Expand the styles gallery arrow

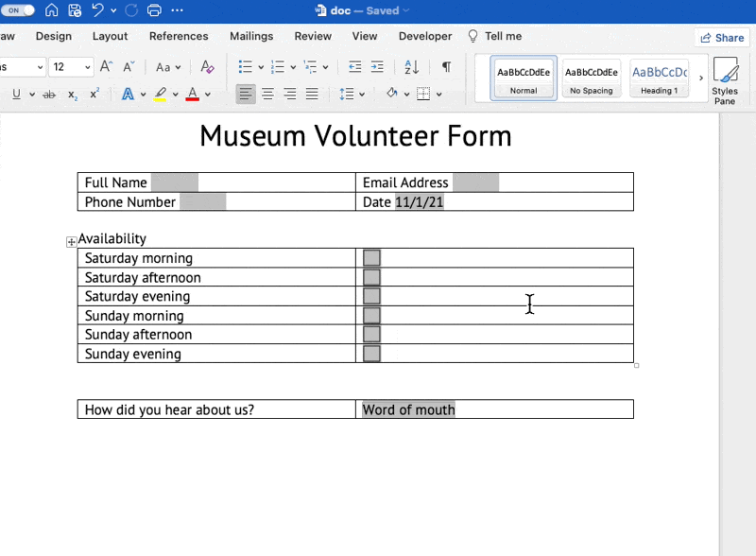pyautogui.click(x=701, y=78)
